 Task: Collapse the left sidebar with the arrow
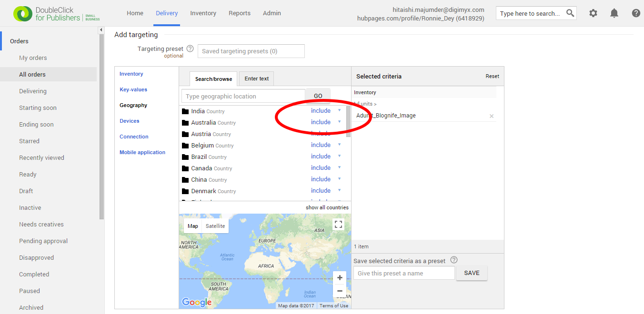101,29
